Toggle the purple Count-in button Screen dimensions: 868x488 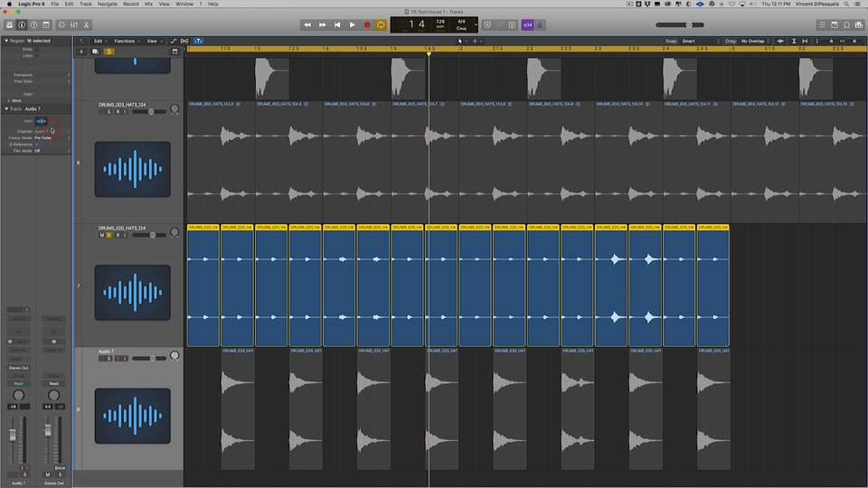click(527, 25)
